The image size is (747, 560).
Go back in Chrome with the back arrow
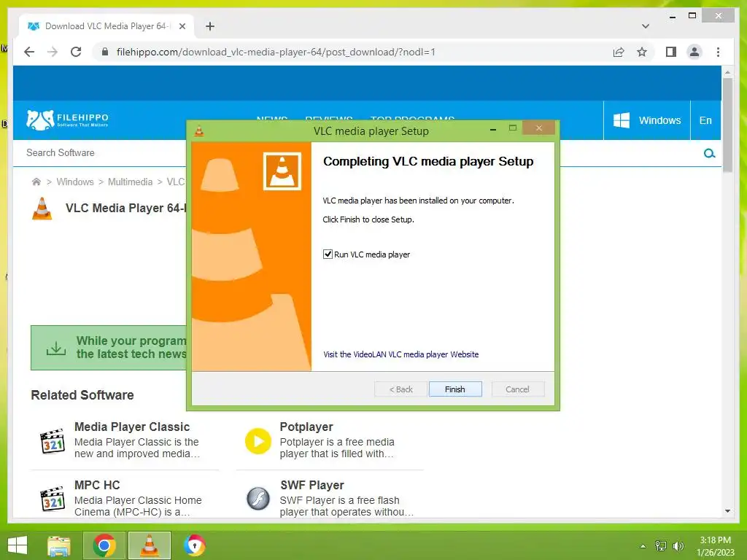pos(29,52)
